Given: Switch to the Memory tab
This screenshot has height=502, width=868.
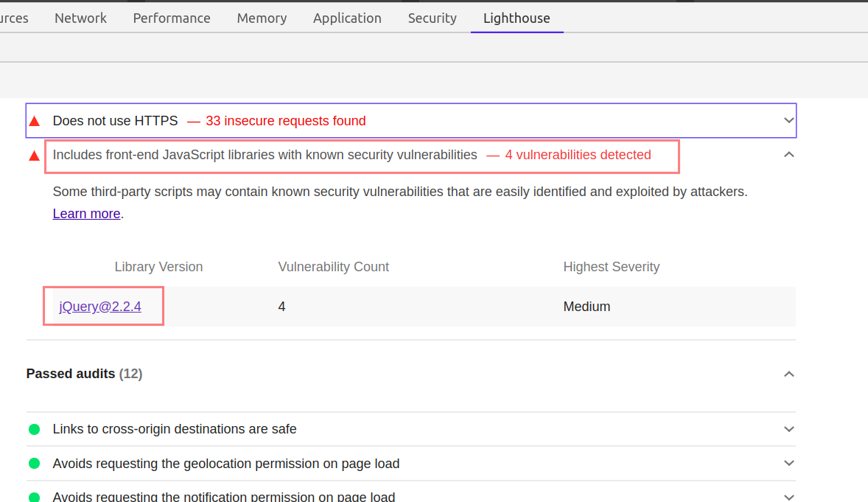Looking at the screenshot, I should (x=262, y=18).
